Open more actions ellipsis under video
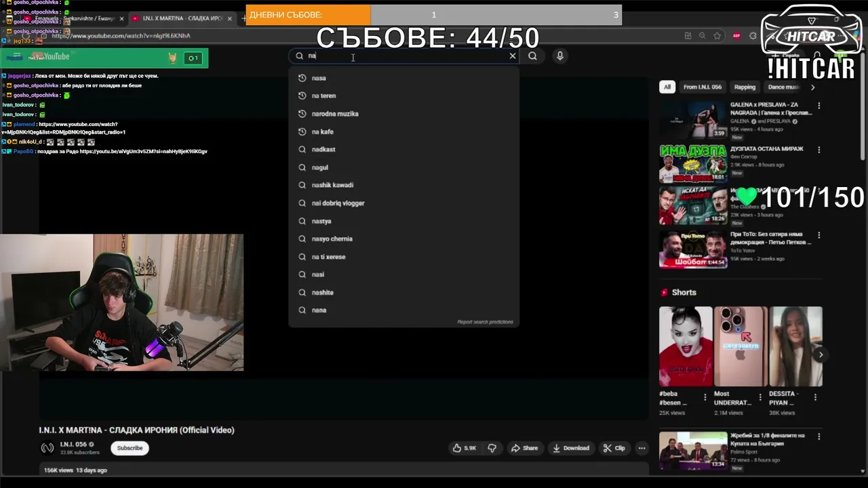 [x=642, y=448]
